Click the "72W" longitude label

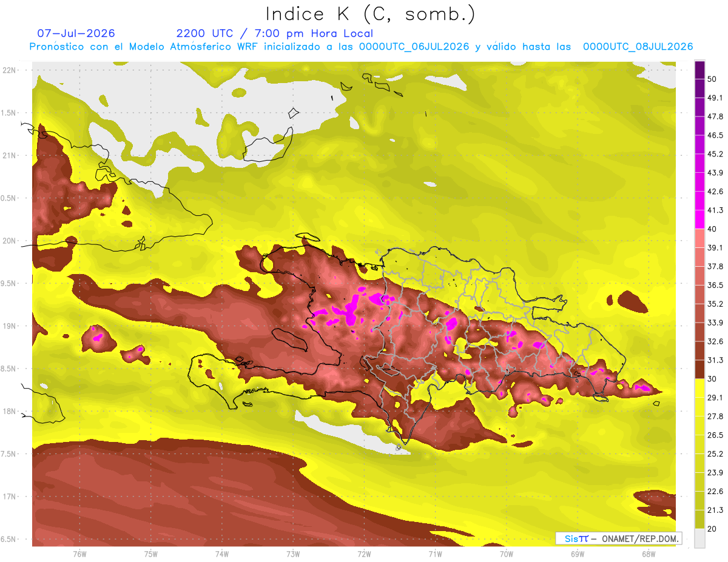[x=364, y=553]
